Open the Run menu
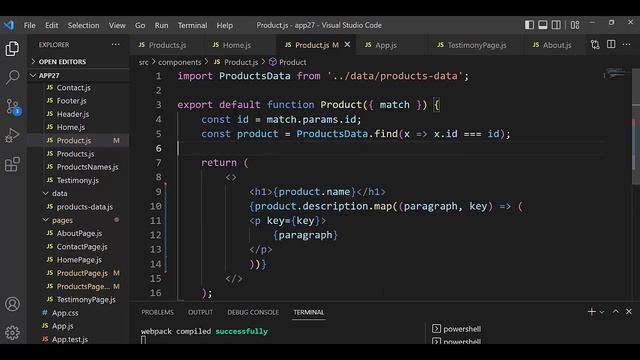Image resolution: width=640 pixels, height=360 pixels. point(161,25)
